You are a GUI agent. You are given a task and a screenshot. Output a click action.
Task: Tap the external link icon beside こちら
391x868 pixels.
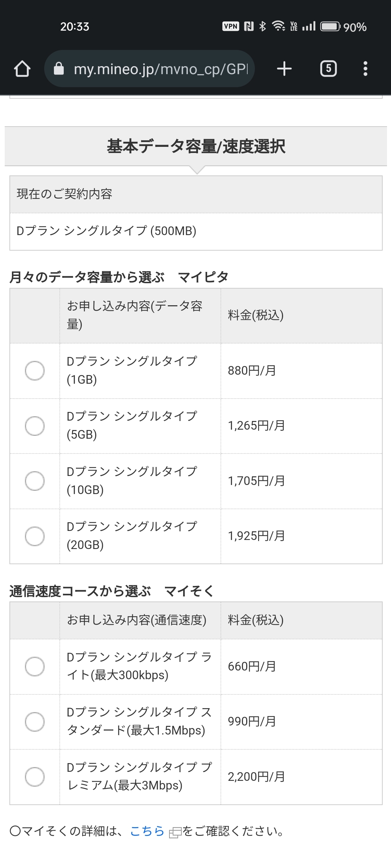[x=175, y=832]
